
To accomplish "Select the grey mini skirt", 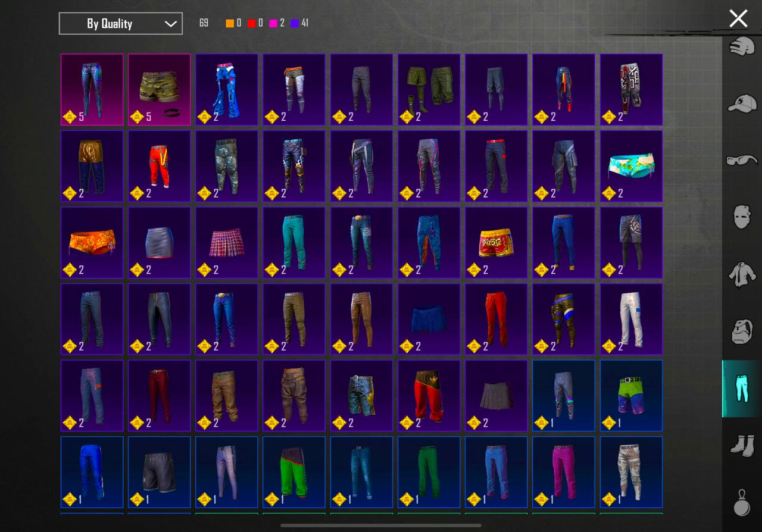I will pyautogui.click(x=159, y=243).
